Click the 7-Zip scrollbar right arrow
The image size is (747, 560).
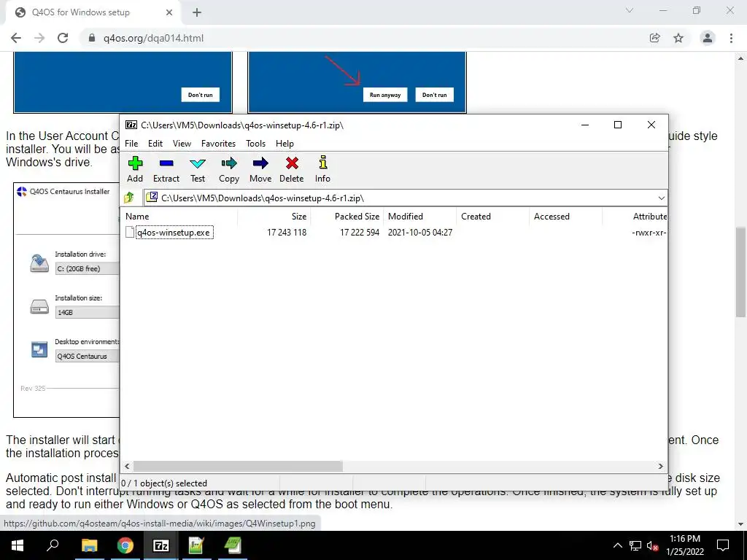coord(661,466)
